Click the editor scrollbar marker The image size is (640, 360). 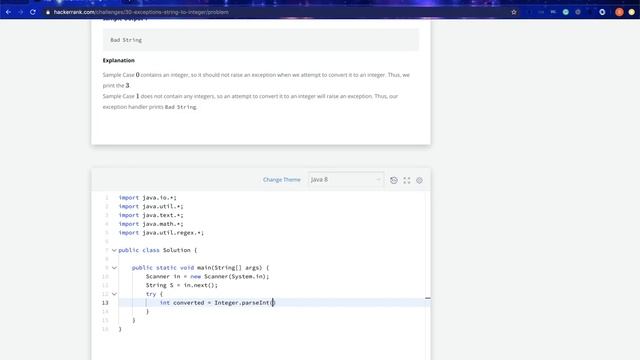pos(428,298)
